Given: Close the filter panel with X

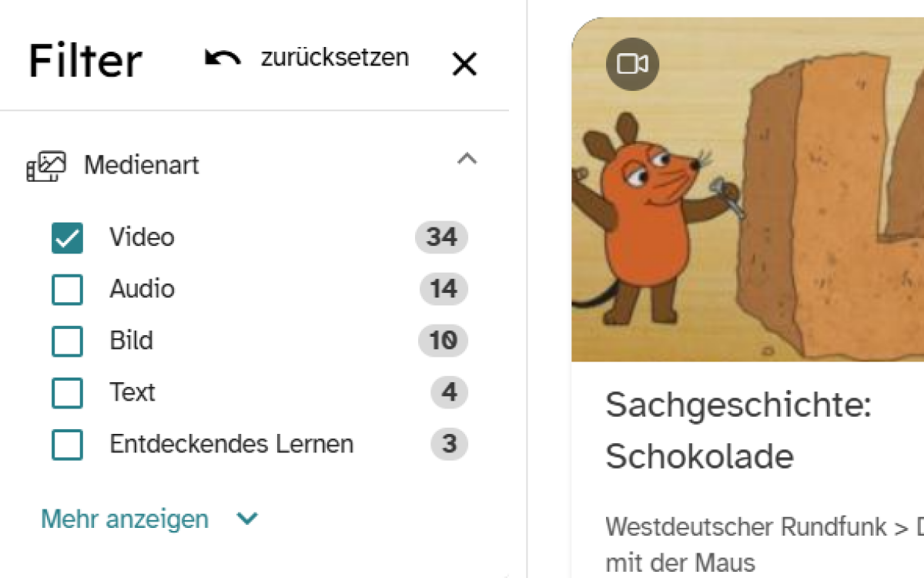Looking at the screenshot, I should click(464, 65).
